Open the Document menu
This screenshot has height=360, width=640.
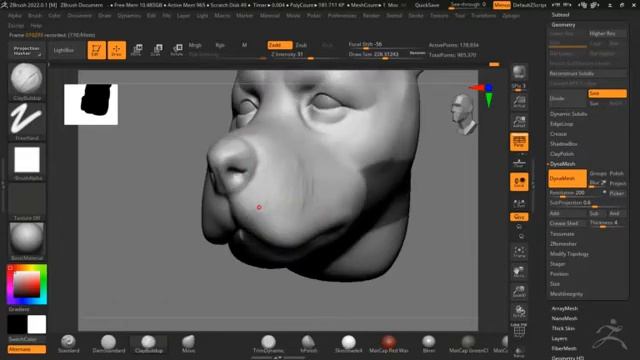[79, 16]
